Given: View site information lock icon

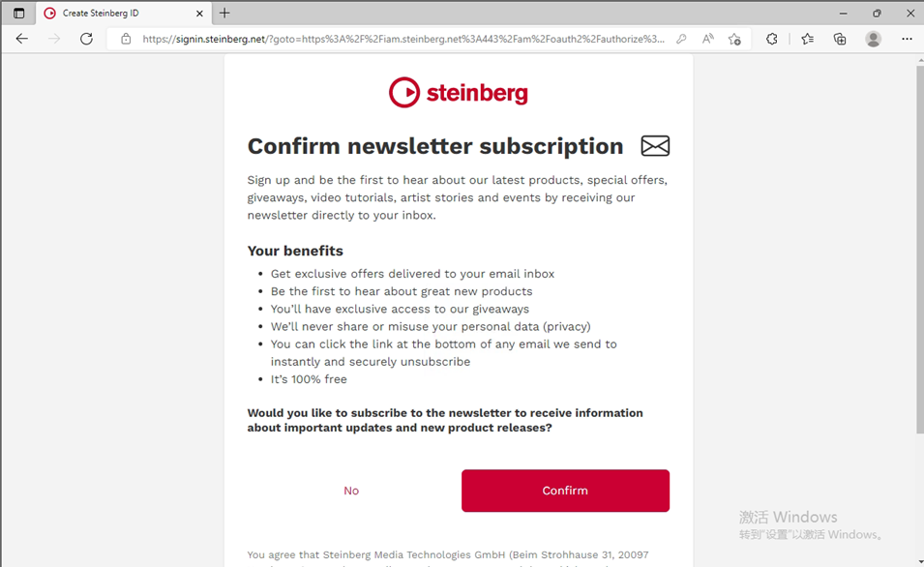Looking at the screenshot, I should 126,39.
